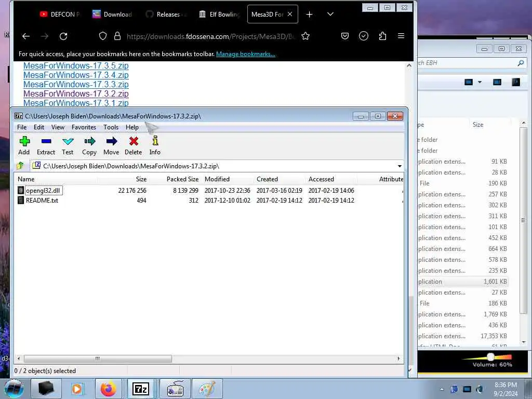This screenshot has height=399, width=532.
Task: Open the media player taskbar icon
Action: tap(77, 389)
